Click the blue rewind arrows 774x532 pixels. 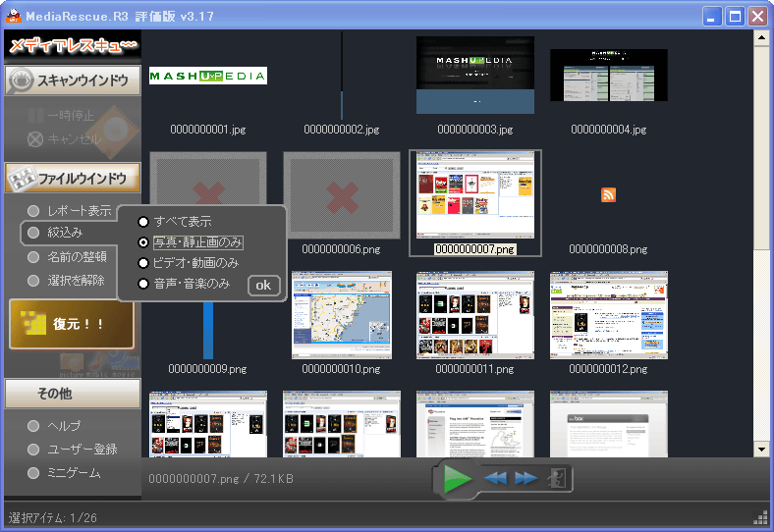pyautogui.click(x=495, y=478)
